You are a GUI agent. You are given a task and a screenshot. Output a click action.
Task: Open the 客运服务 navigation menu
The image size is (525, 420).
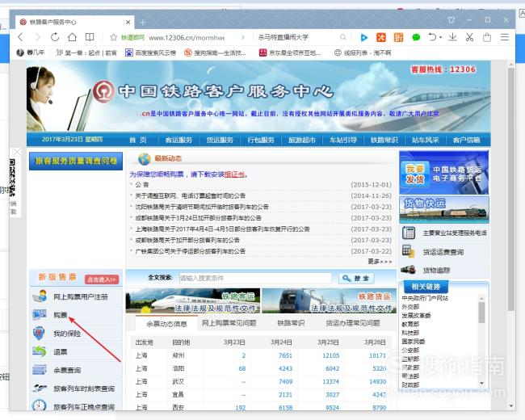point(178,140)
